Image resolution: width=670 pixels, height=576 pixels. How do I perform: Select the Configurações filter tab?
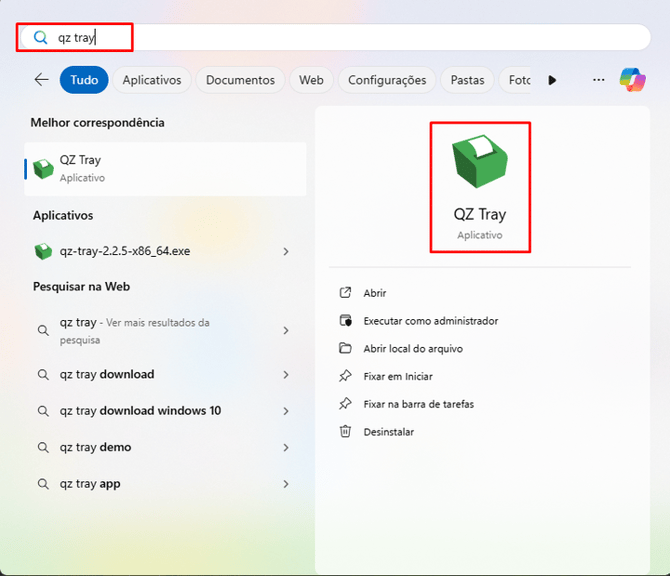point(387,80)
